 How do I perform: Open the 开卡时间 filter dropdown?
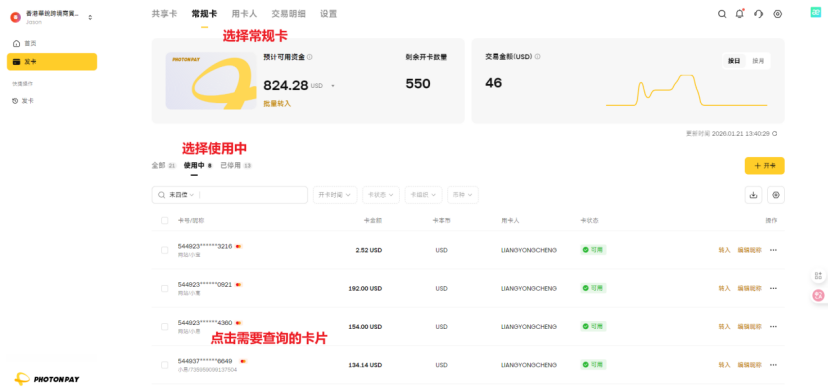coord(335,195)
